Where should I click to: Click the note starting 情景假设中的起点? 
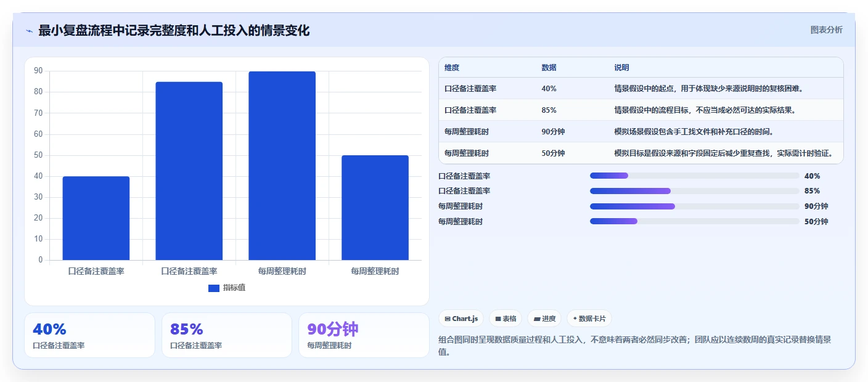click(x=709, y=89)
